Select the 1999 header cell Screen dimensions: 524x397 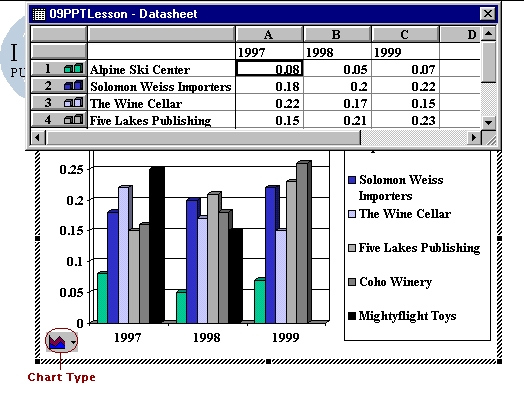[x=405, y=51]
